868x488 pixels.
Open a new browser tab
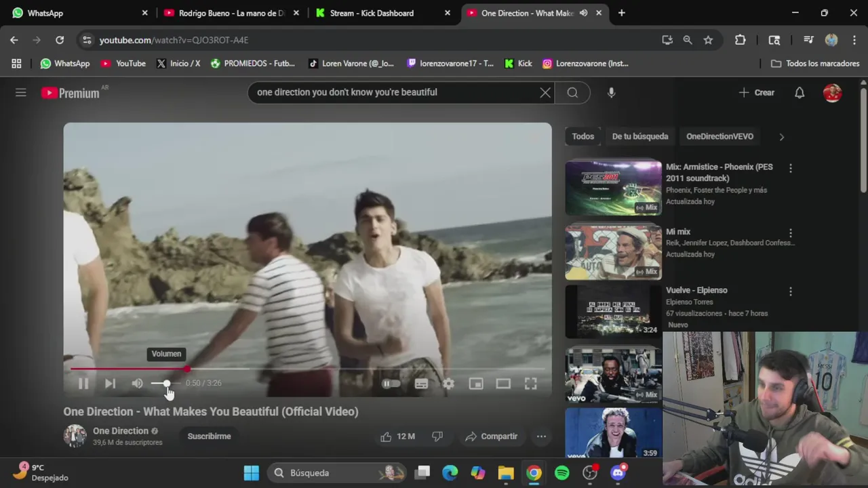(x=621, y=13)
